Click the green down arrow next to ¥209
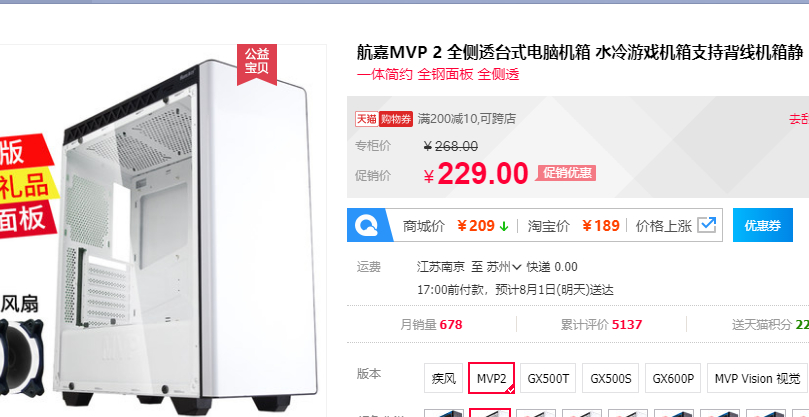 click(x=505, y=226)
